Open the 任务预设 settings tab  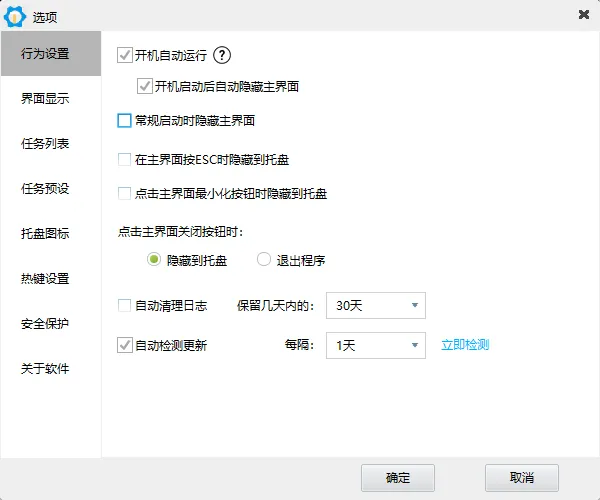(51, 188)
